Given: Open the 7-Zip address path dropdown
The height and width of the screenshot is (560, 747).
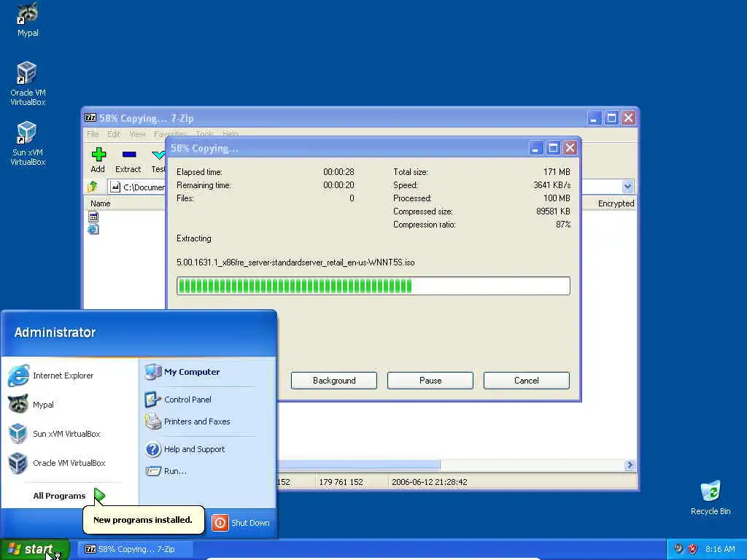Looking at the screenshot, I should pos(627,187).
